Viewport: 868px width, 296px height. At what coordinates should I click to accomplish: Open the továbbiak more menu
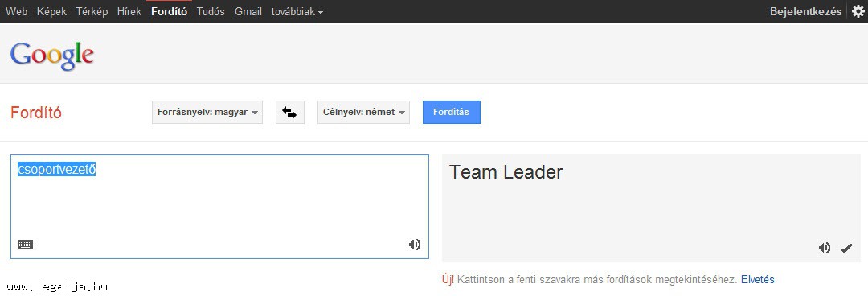coord(297,11)
